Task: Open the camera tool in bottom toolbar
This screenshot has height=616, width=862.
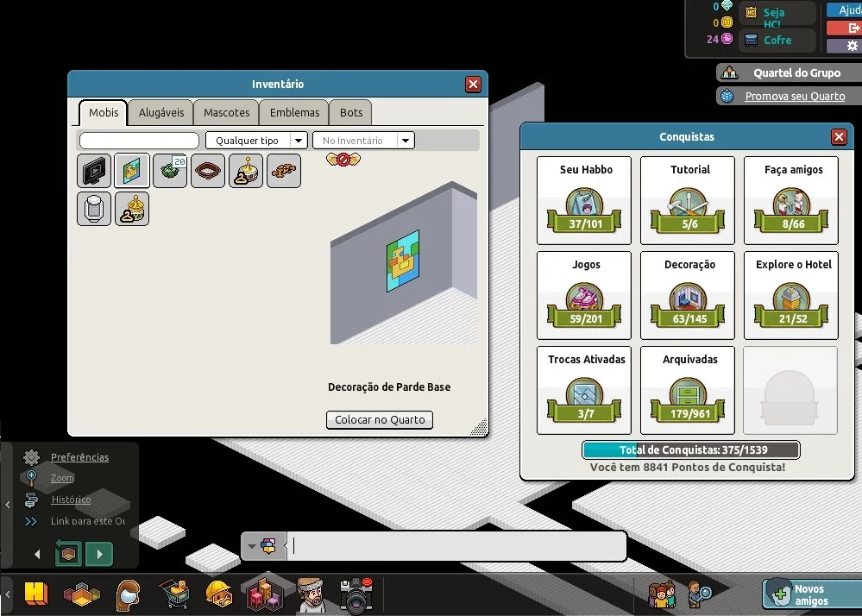Action: [356, 594]
